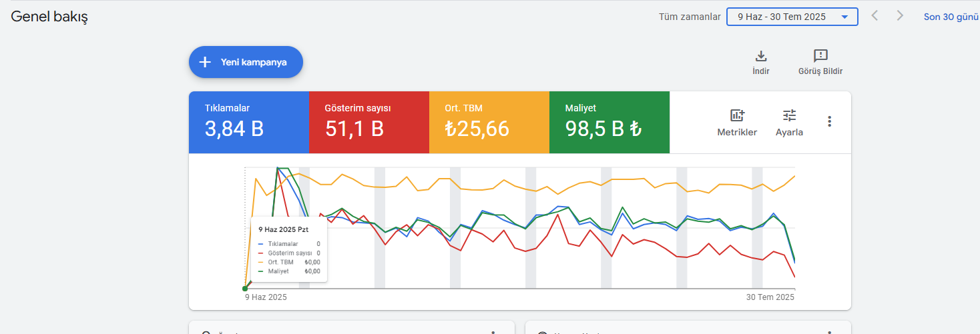Click the Yeni kampanya button
The image size is (980, 334).
(x=246, y=62)
